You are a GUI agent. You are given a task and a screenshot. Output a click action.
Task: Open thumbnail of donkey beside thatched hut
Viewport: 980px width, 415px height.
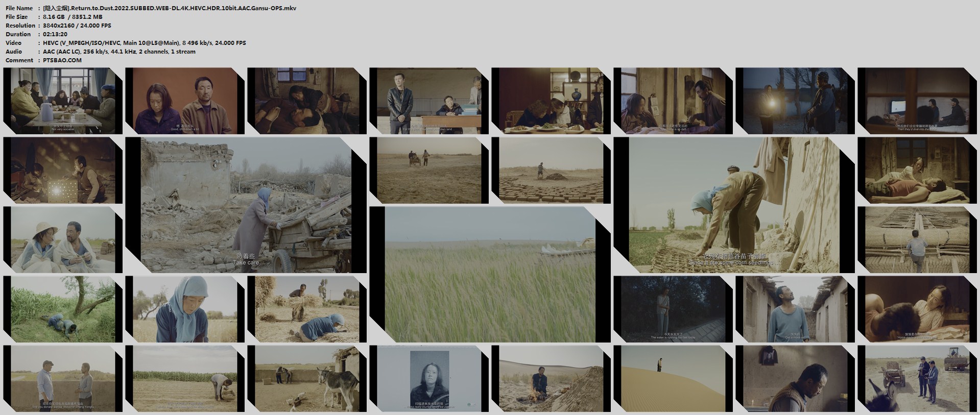click(x=307, y=379)
